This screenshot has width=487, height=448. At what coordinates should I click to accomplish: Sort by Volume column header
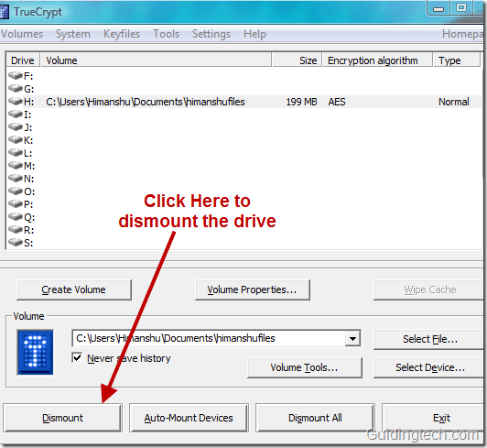tap(157, 60)
